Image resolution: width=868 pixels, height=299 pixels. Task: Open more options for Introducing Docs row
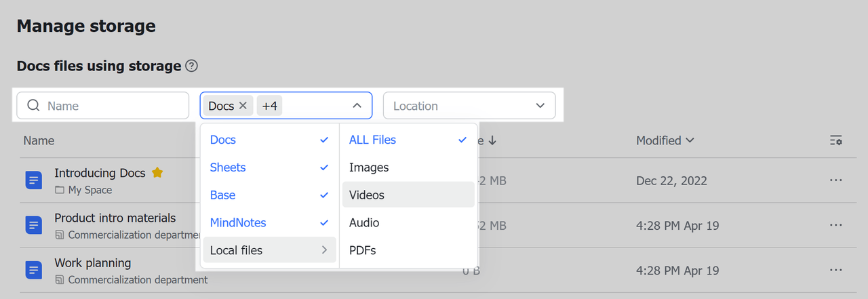pos(835,180)
